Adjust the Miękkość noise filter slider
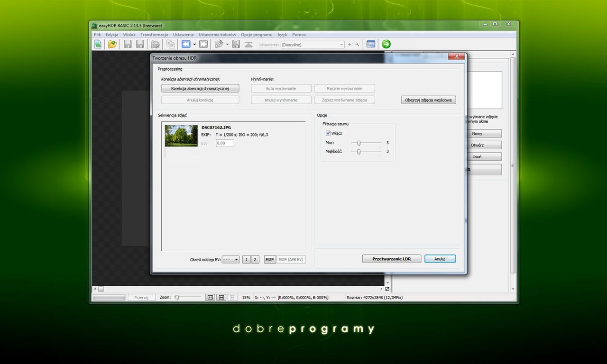Image resolution: width=607 pixels, height=364 pixels. [366, 152]
